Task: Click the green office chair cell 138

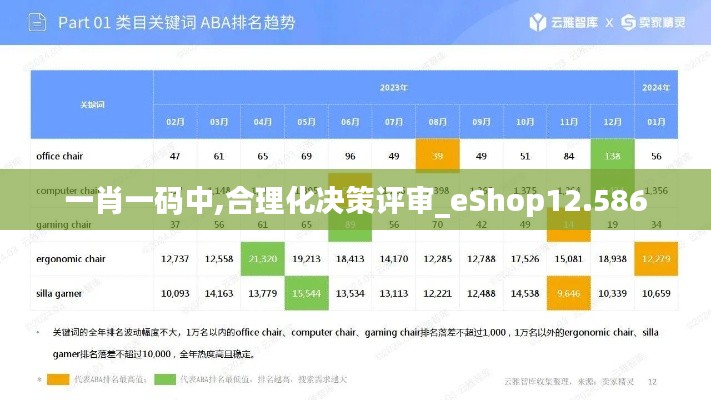Action: (613, 156)
